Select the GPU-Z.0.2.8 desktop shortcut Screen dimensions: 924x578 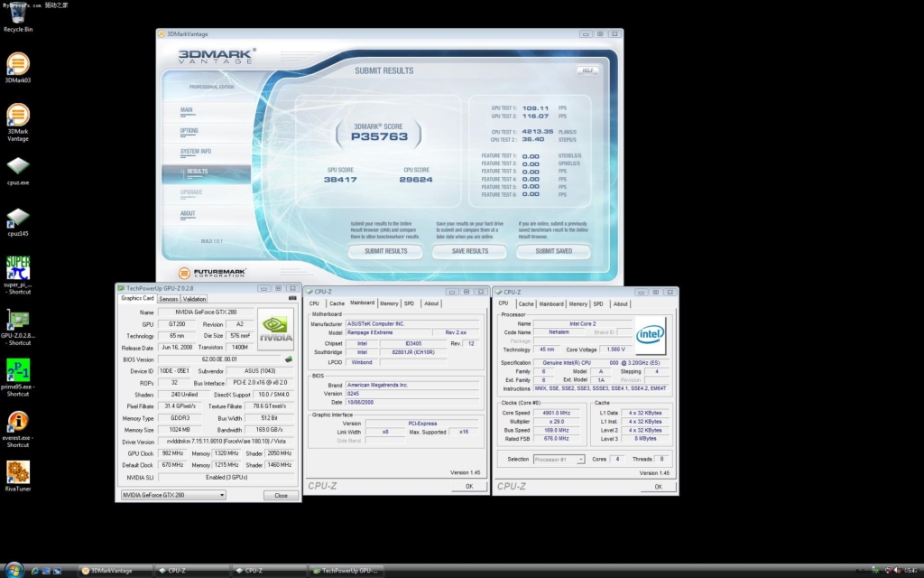pyautogui.click(x=18, y=327)
